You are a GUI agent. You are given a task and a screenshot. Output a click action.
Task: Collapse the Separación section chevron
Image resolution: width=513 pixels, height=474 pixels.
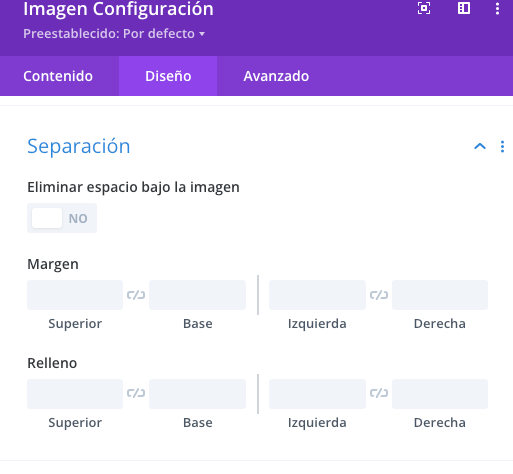480,146
